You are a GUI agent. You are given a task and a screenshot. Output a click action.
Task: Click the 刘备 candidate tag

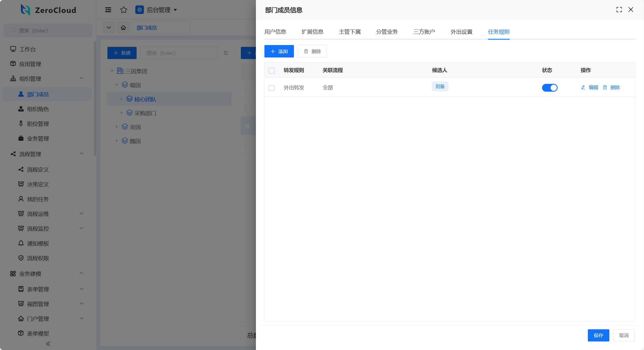440,86
